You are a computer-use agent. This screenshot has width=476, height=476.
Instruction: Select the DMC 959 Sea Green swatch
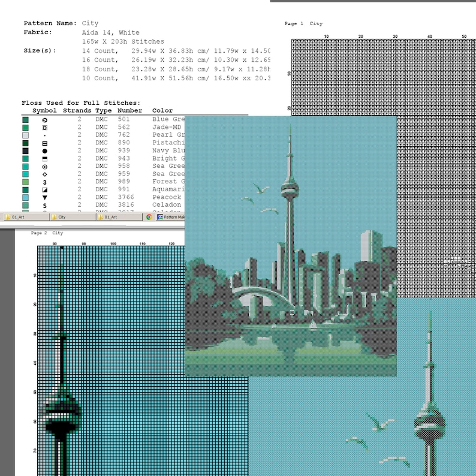pyautogui.click(x=26, y=174)
